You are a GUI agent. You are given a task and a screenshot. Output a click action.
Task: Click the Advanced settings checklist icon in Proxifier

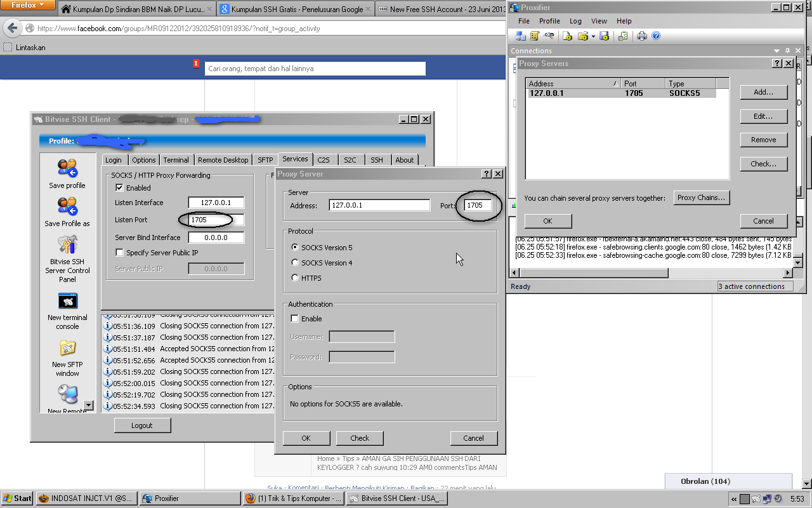click(x=623, y=36)
